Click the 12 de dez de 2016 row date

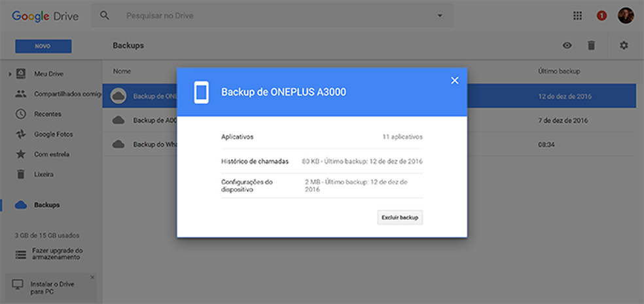(x=565, y=96)
